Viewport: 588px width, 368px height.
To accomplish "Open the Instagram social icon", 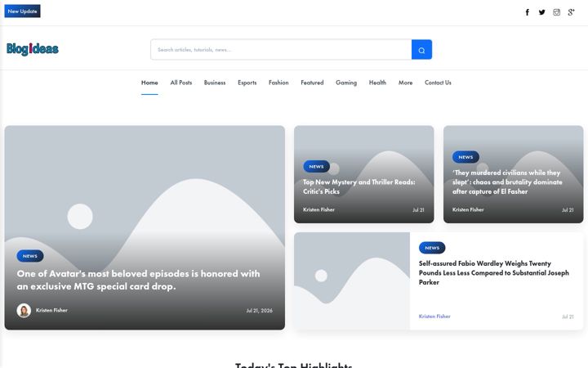I will tap(556, 12).
